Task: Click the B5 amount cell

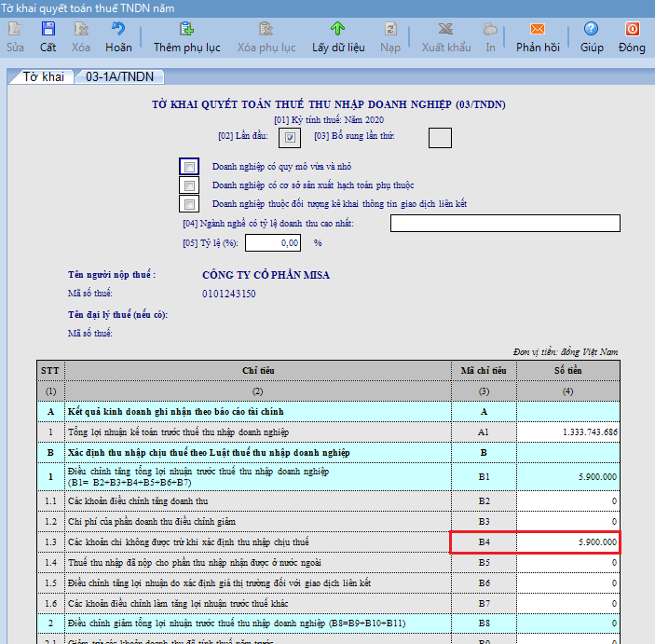Action: point(568,563)
